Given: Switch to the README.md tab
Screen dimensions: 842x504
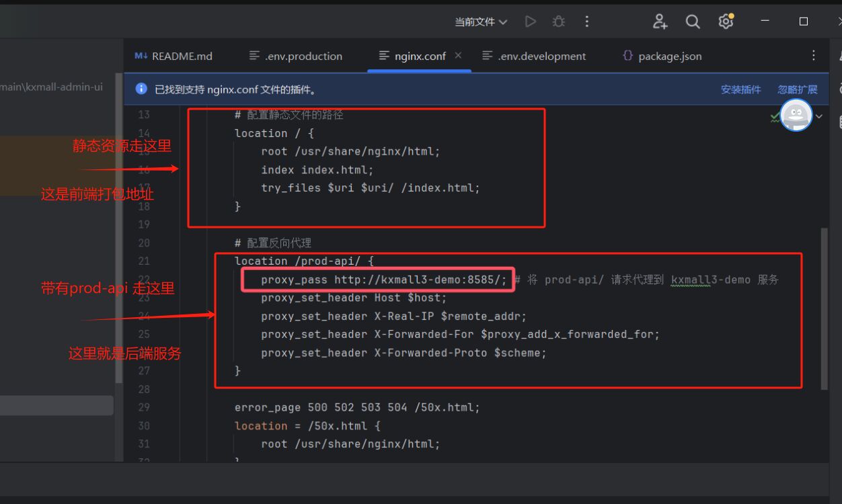Looking at the screenshot, I should 174,56.
